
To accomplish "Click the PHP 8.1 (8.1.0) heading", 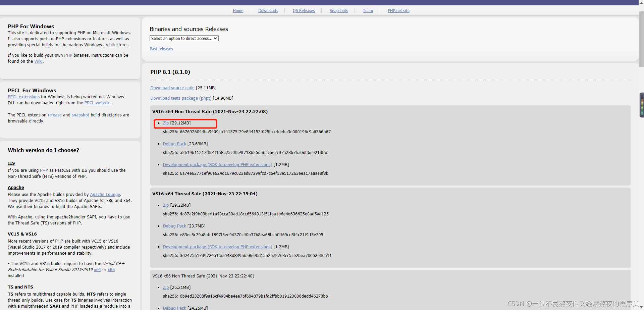I will click(170, 72).
